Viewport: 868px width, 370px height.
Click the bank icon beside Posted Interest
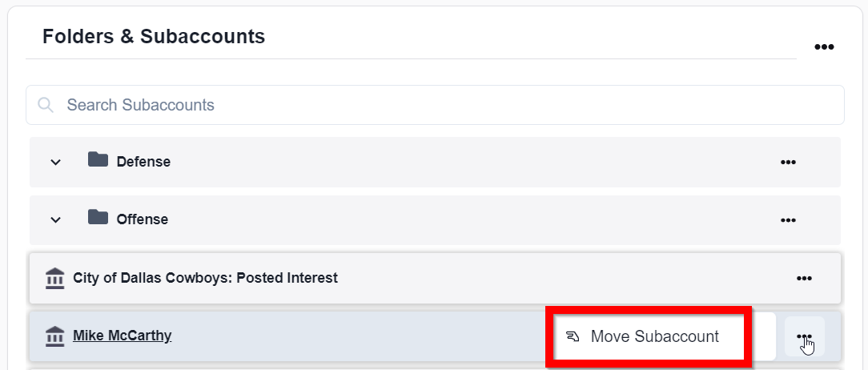(55, 279)
